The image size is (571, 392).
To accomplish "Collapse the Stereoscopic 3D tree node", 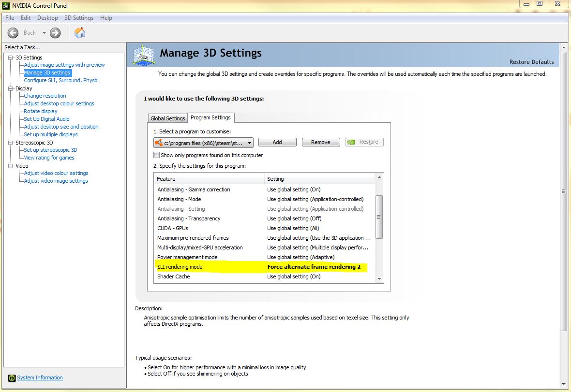I will (11, 143).
